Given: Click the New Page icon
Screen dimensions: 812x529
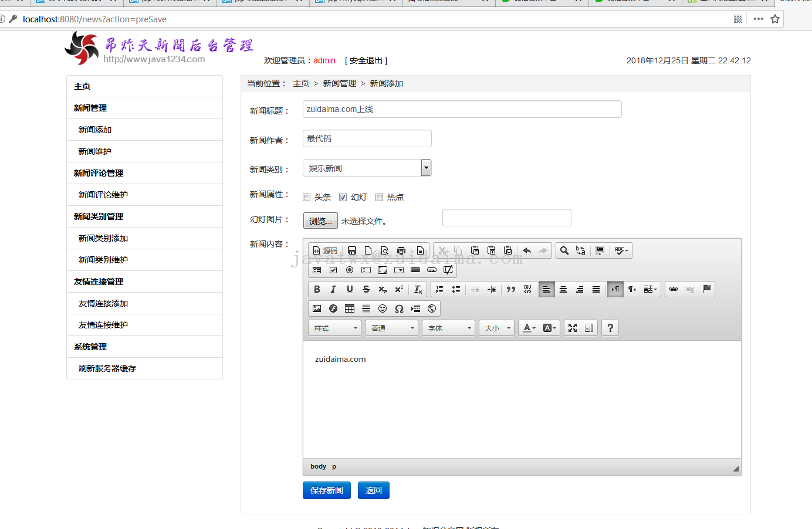Looking at the screenshot, I should point(368,250).
